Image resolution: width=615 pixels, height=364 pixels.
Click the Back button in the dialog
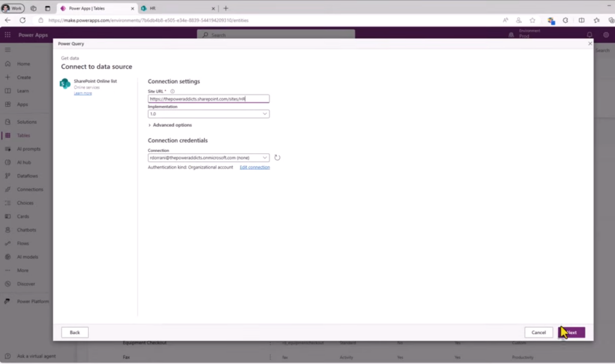(75, 333)
